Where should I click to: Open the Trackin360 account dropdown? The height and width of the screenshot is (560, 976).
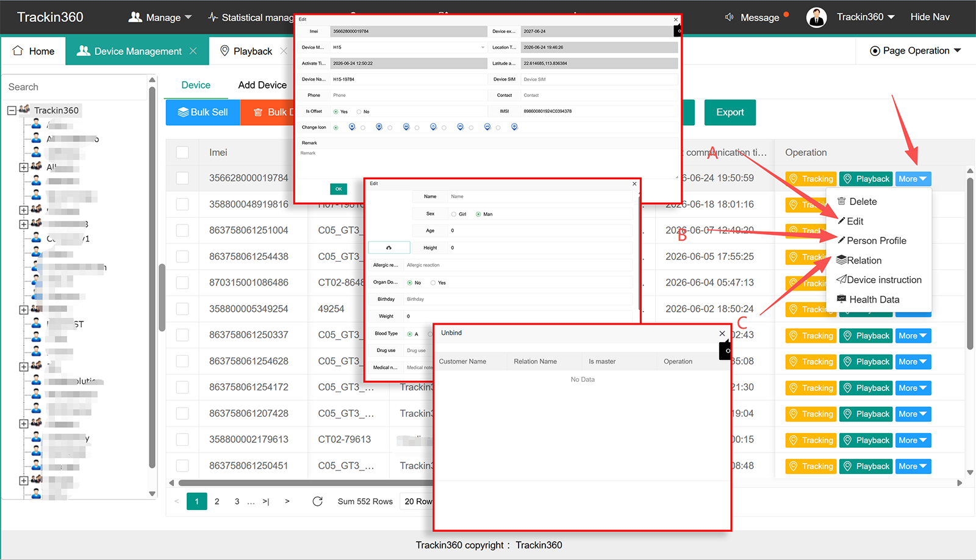[x=866, y=17]
